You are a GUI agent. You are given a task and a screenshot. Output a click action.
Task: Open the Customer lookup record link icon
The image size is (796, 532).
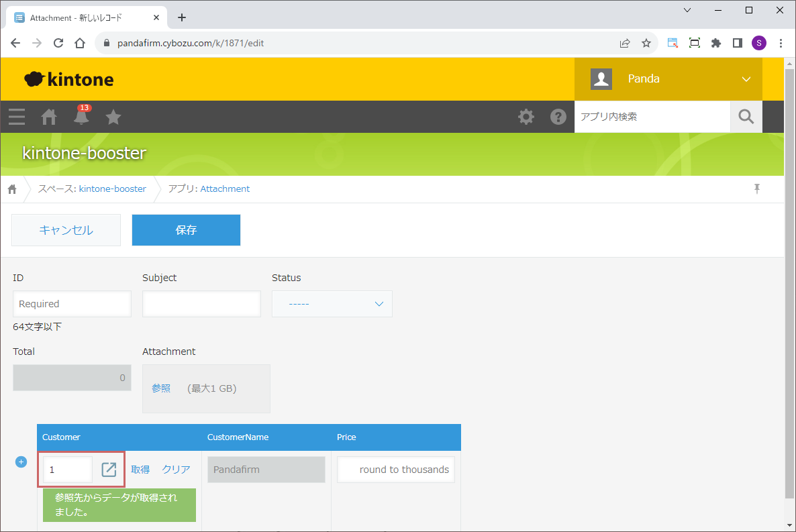(x=109, y=470)
